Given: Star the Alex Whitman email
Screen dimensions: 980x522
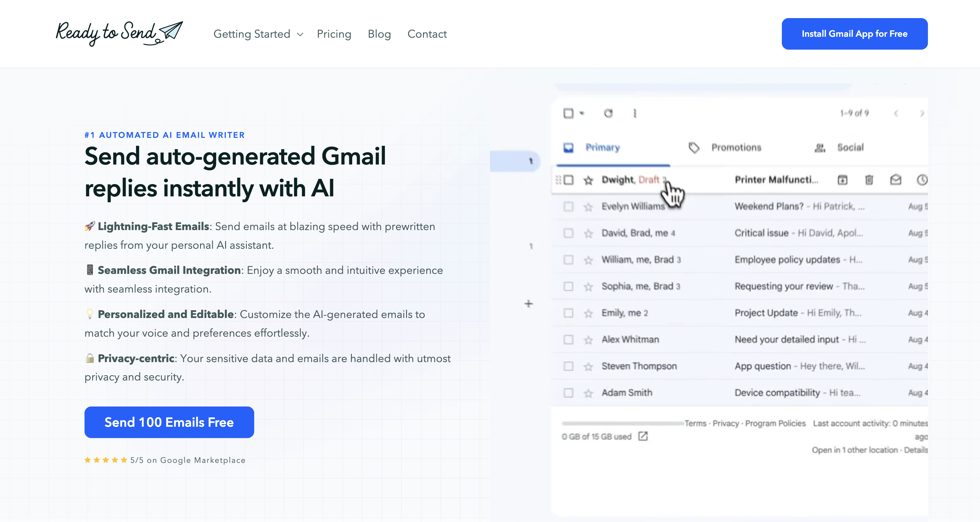Looking at the screenshot, I should [589, 340].
